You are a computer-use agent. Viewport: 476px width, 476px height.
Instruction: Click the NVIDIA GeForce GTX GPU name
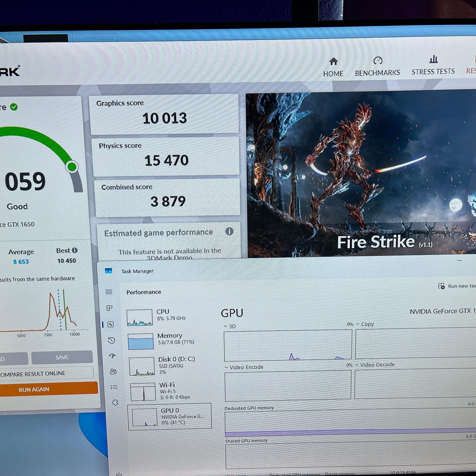[x=443, y=311]
